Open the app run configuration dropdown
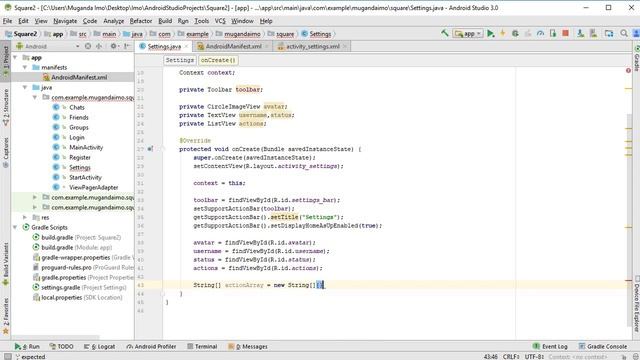Image resolution: width=640 pixels, height=360 pixels. click(468, 33)
